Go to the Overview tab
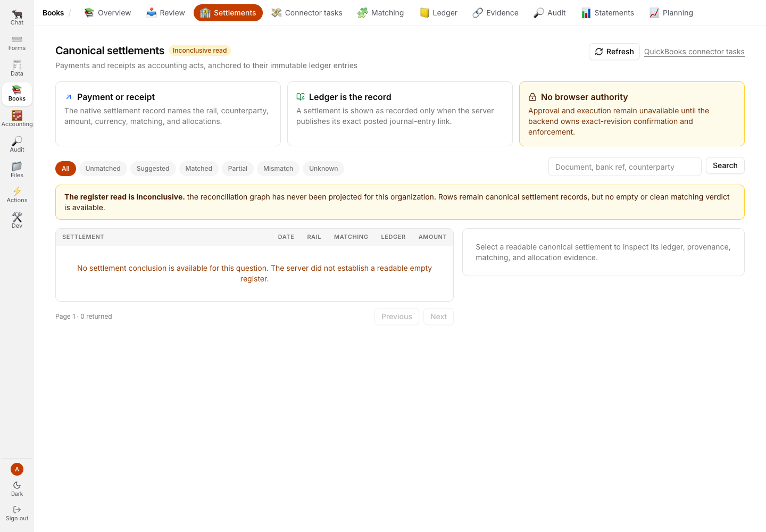Image resolution: width=766 pixels, height=532 pixels. (107, 13)
